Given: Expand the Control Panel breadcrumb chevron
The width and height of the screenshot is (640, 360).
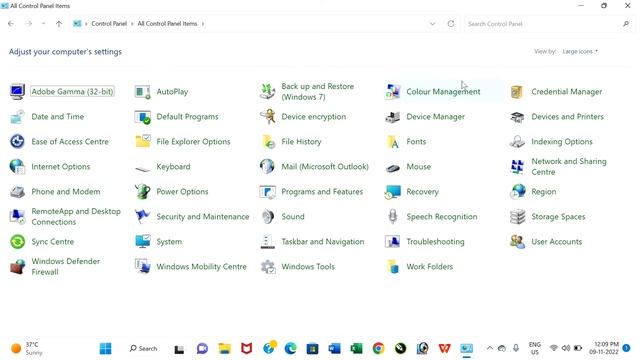Looking at the screenshot, I should [x=132, y=24].
